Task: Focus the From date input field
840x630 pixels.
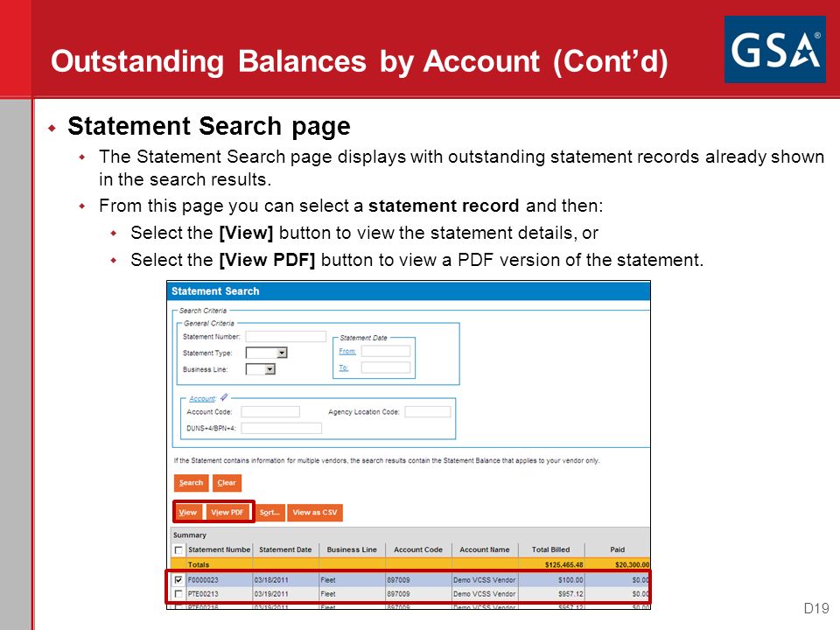Action: (386, 352)
